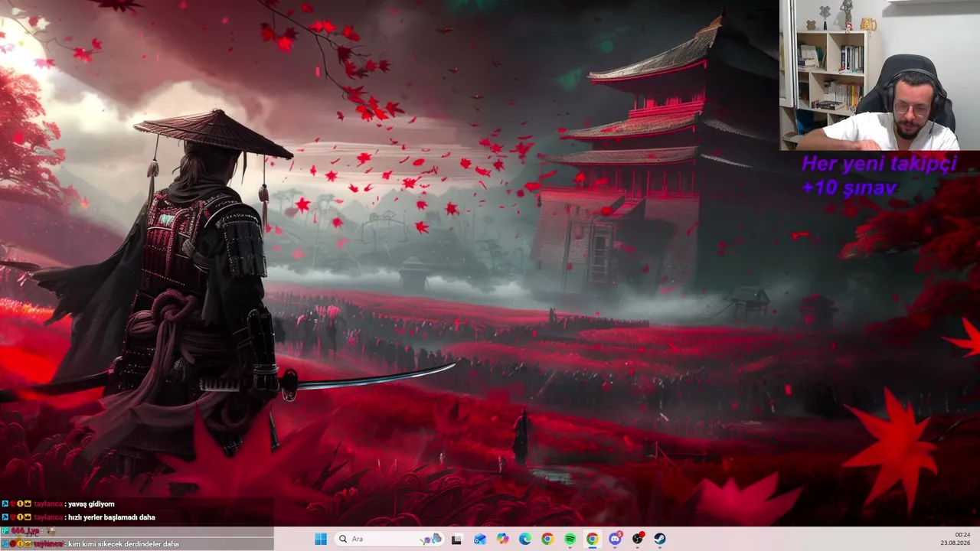Launch Copilot from the taskbar
Image resolution: width=980 pixels, height=551 pixels.
[x=502, y=539]
